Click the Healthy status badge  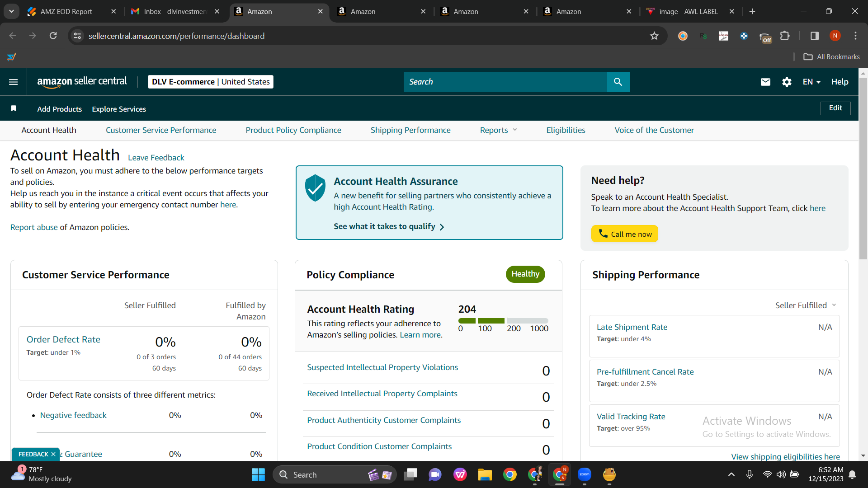coord(525,274)
